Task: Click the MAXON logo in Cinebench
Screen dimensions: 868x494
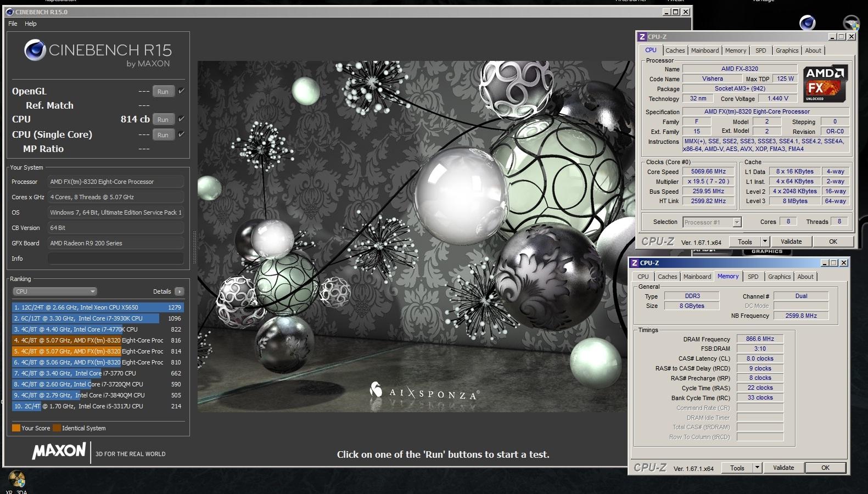Action: click(x=59, y=451)
